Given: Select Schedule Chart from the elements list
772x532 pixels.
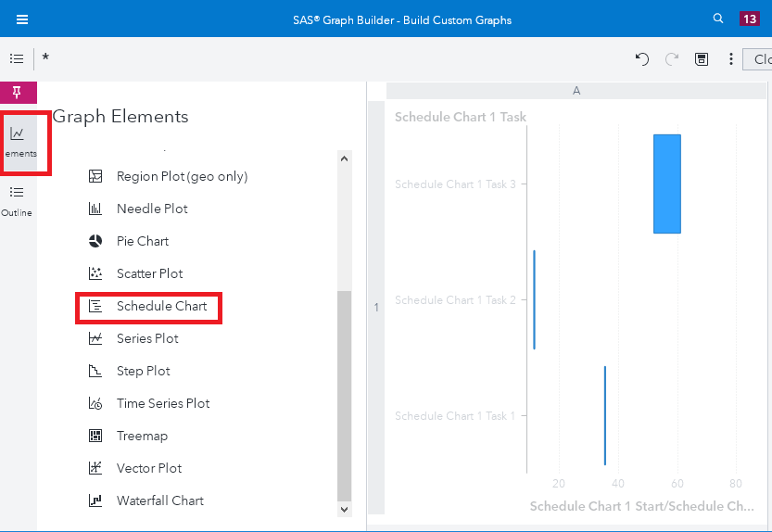Looking at the screenshot, I should pyautogui.click(x=161, y=306).
